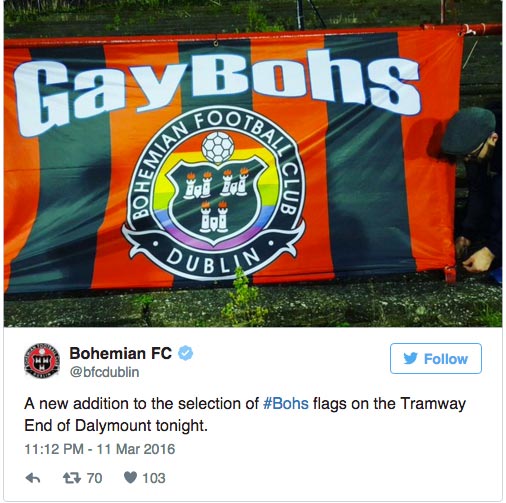Screen dimensions: 506x503
Task: Click the reply arrow icon
Action: coord(33,478)
